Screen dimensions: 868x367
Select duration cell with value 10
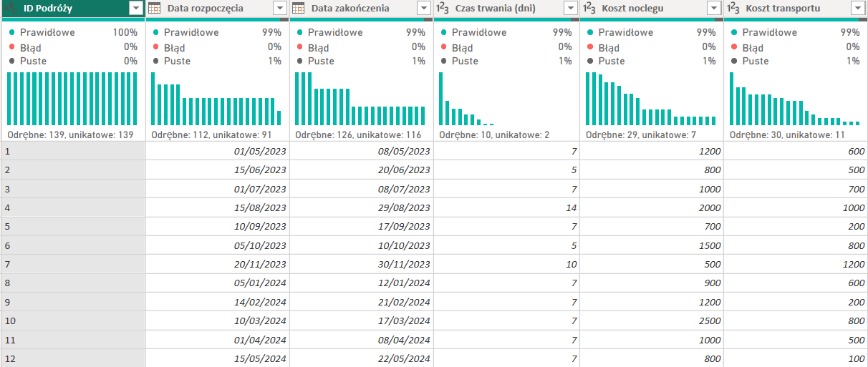(x=507, y=264)
